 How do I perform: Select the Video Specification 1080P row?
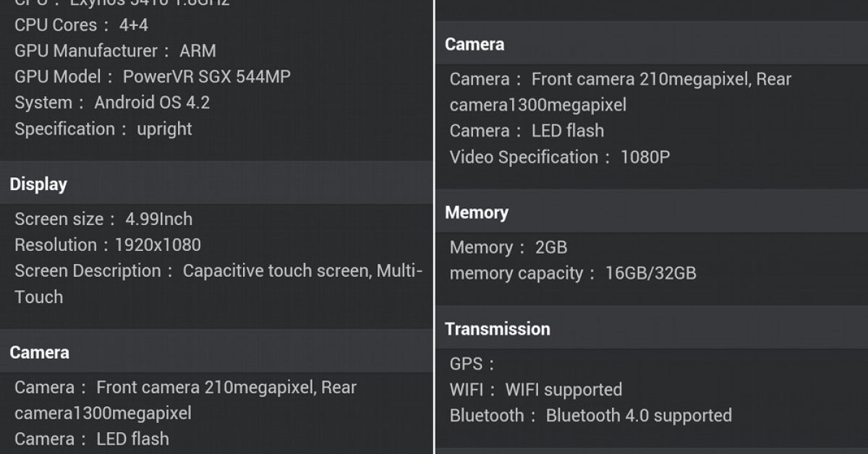559,158
